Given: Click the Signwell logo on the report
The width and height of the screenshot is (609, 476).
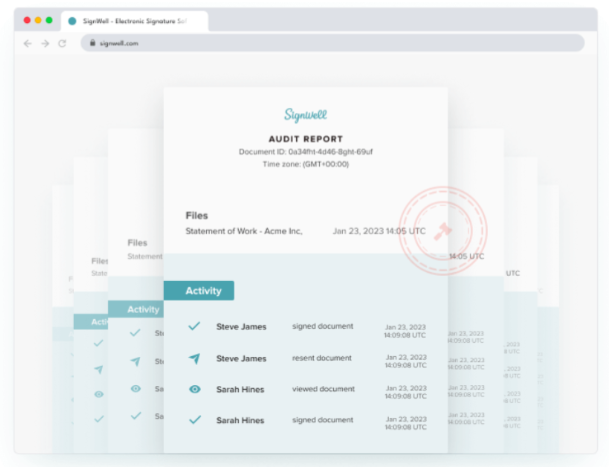Looking at the screenshot, I should coord(305,116).
